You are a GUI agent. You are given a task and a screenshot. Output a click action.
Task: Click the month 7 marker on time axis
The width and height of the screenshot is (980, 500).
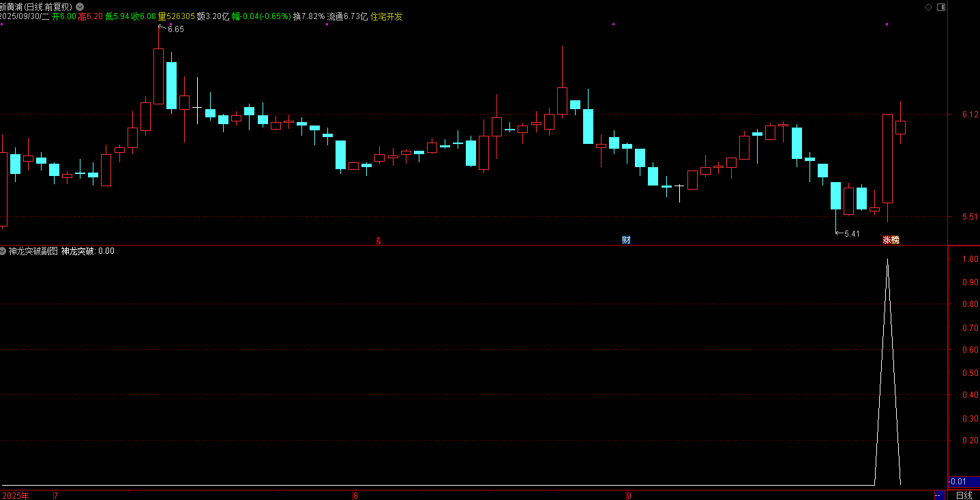coord(56,495)
